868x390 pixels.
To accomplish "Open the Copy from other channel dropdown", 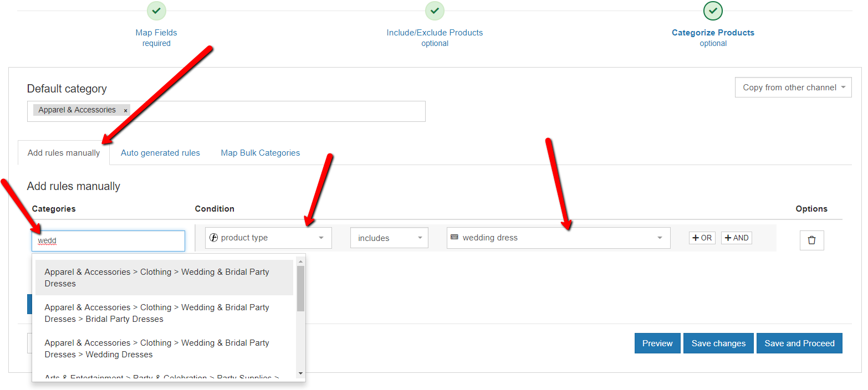I will [x=793, y=88].
